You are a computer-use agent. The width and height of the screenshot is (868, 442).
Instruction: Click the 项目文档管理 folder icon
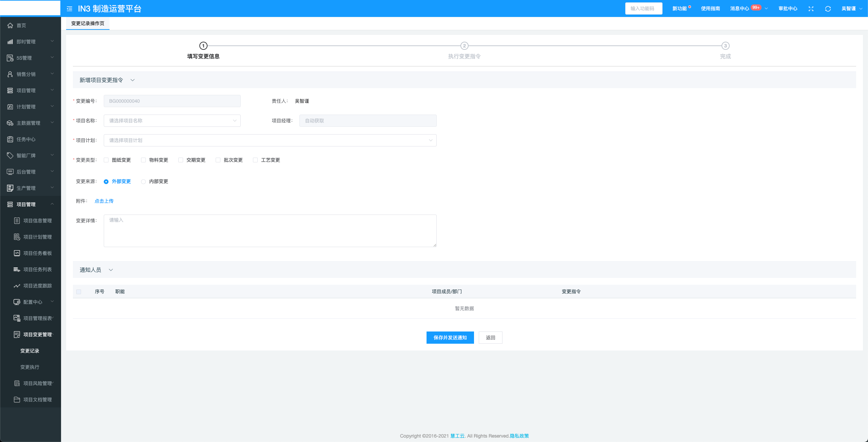pos(17,400)
